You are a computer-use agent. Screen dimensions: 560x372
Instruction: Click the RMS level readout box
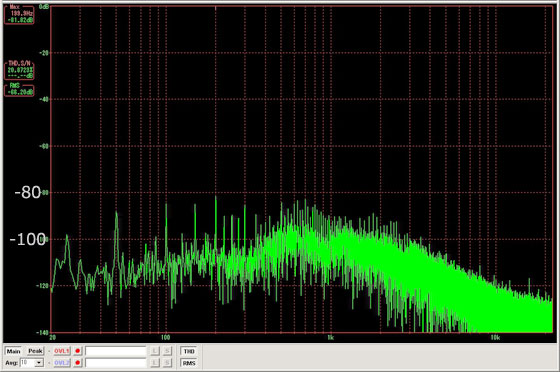(x=19, y=90)
